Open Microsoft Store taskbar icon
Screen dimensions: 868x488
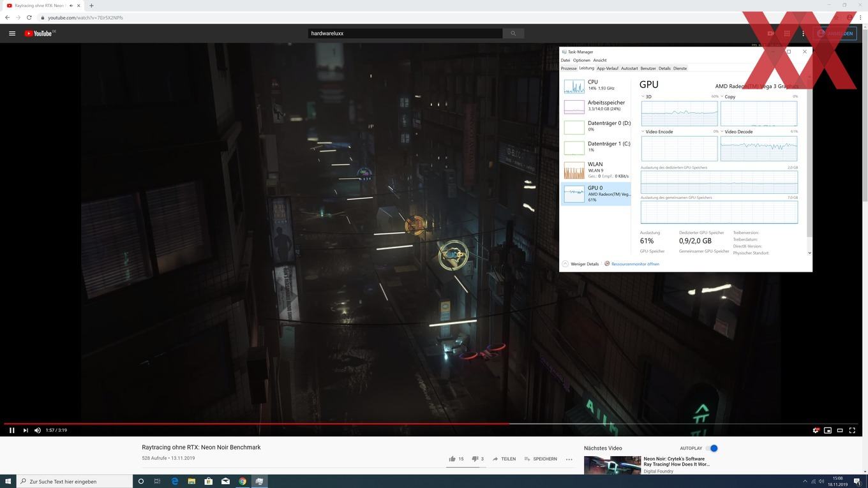pyautogui.click(x=208, y=481)
